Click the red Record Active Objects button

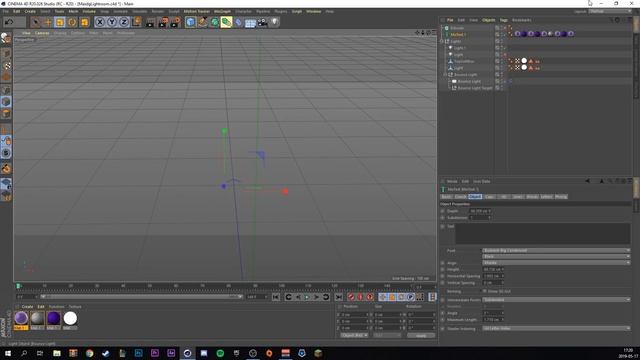coord(351,297)
